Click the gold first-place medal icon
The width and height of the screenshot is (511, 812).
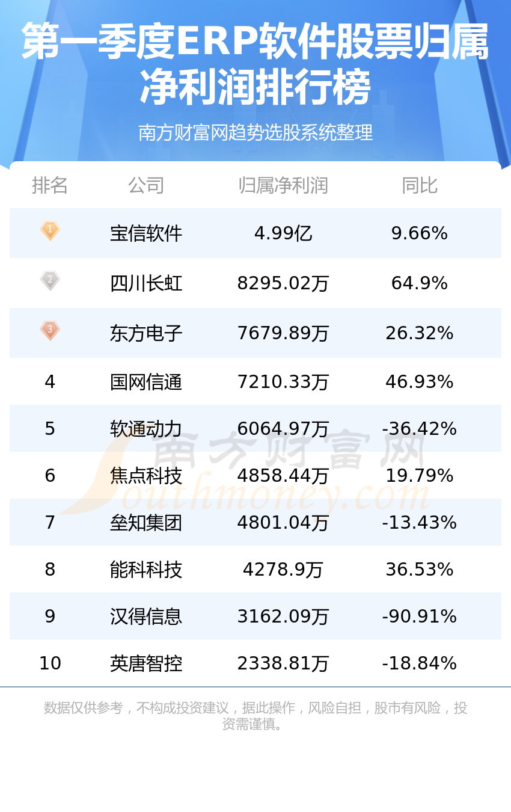click(x=50, y=231)
